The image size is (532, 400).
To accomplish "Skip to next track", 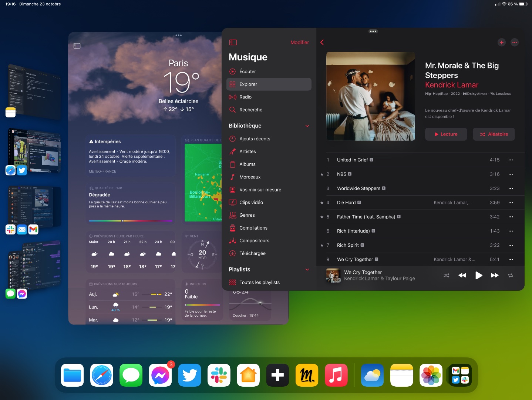I will tap(495, 275).
